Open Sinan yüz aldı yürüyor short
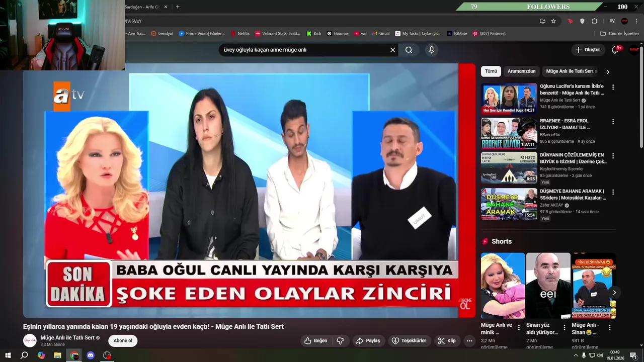This screenshot has height=362, width=644. click(548, 286)
